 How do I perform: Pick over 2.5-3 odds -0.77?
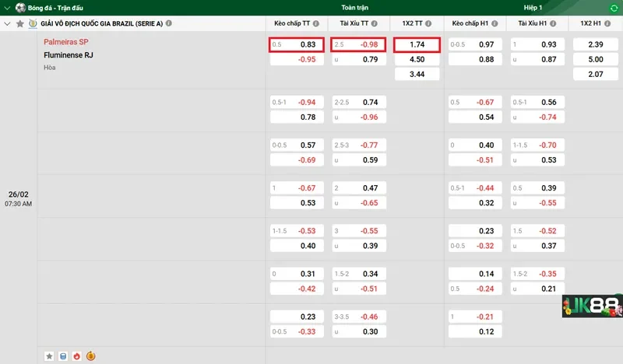pos(359,145)
